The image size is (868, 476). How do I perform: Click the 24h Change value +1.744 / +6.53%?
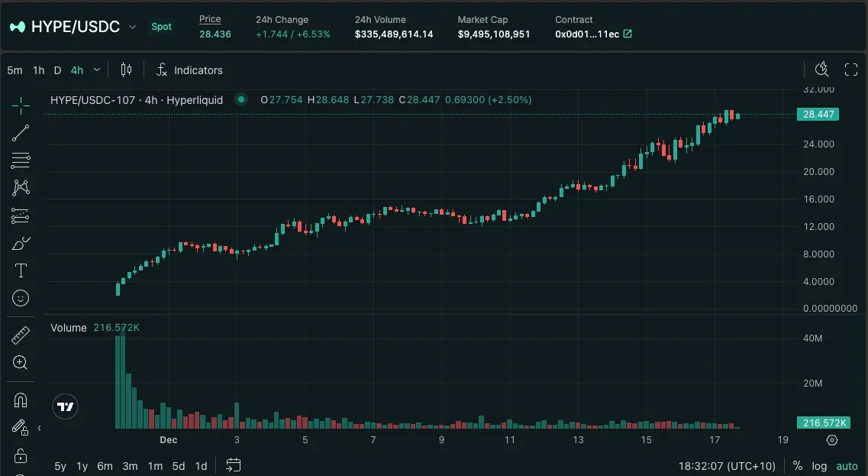(x=293, y=34)
